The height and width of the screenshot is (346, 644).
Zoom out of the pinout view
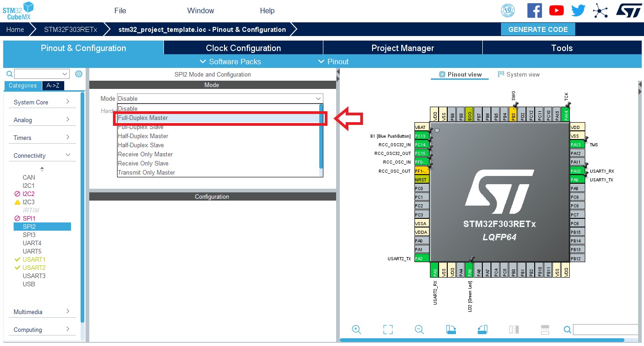tap(419, 330)
